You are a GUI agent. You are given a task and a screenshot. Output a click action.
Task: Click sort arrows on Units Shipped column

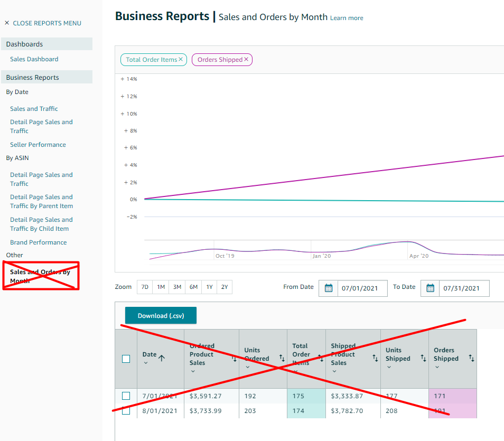click(423, 358)
